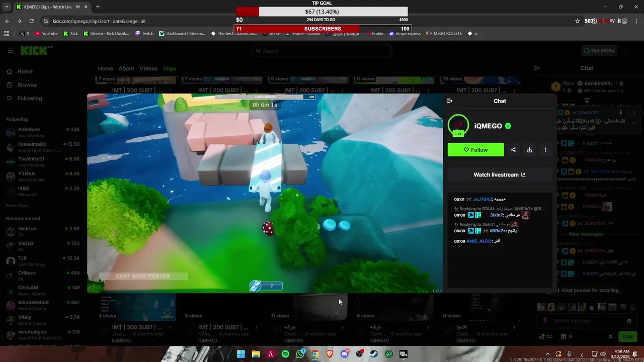Screen dimensions: 644x362
Task: Open NickLee recommended channel
Action: click(x=43, y=232)
